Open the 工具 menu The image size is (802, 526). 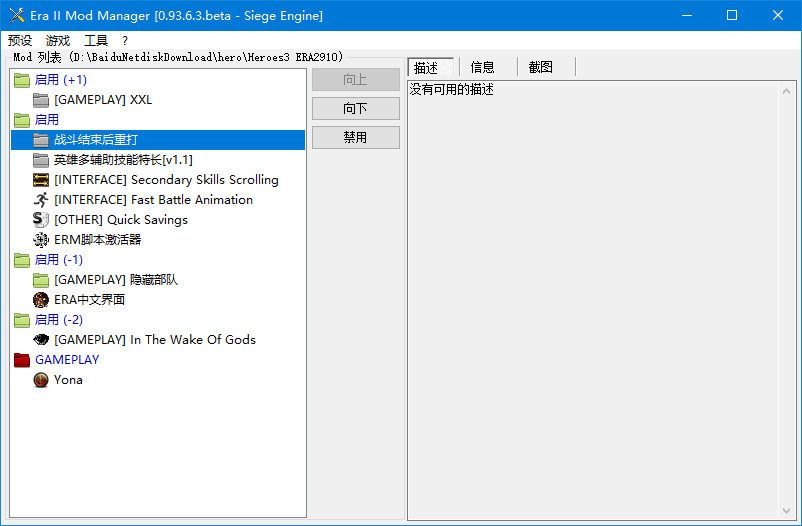pyautogui.click(x=96, y=40)
